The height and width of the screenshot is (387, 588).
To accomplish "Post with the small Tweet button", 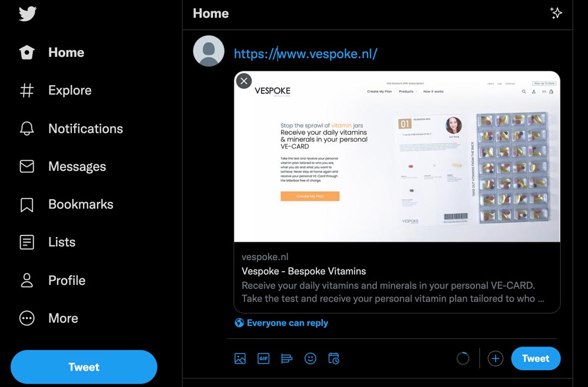I will tap(536, 359).
